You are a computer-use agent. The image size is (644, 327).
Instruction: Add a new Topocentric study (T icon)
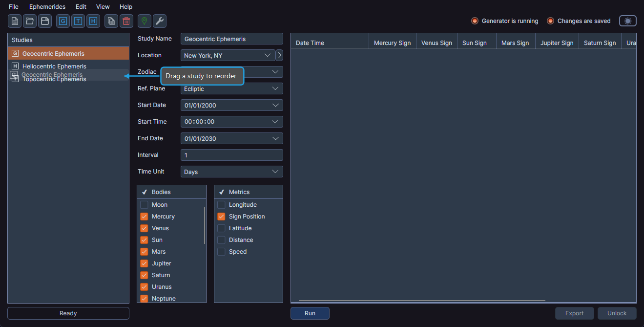[78, 21]
